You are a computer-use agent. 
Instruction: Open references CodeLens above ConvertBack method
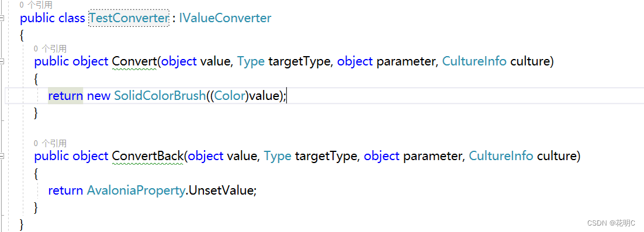pos(50,143)
